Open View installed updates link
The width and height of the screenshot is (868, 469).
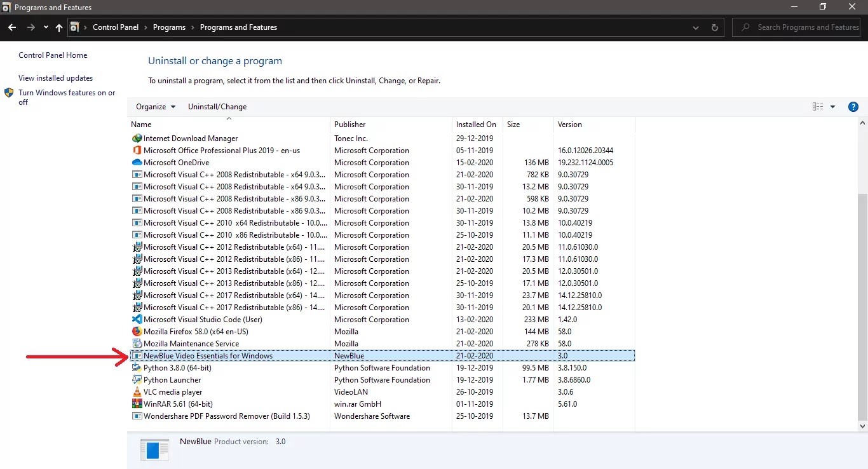(55, 78)
